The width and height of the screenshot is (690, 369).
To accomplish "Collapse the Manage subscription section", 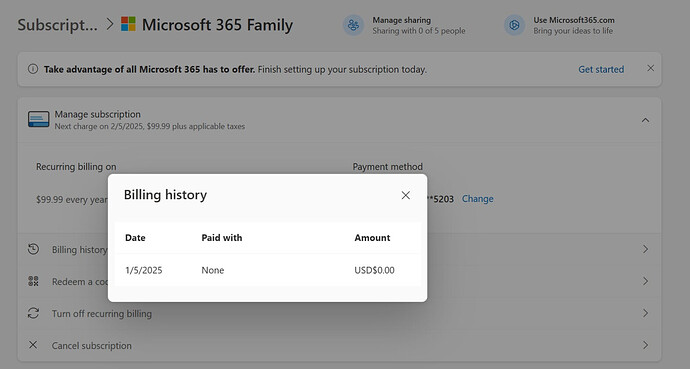I will click(x=645, y=120).
